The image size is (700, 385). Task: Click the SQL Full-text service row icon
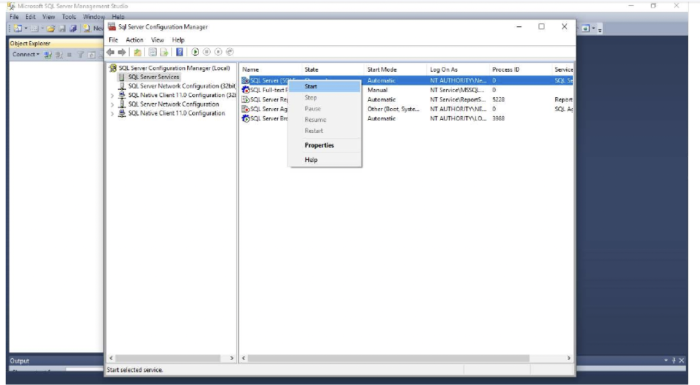coord(246,90)
